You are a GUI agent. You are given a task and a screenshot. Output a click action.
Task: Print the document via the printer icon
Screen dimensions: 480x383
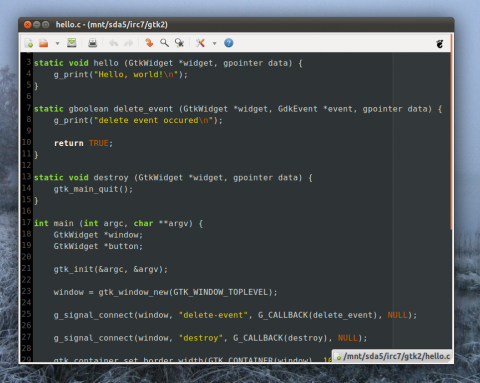[92, 43]
